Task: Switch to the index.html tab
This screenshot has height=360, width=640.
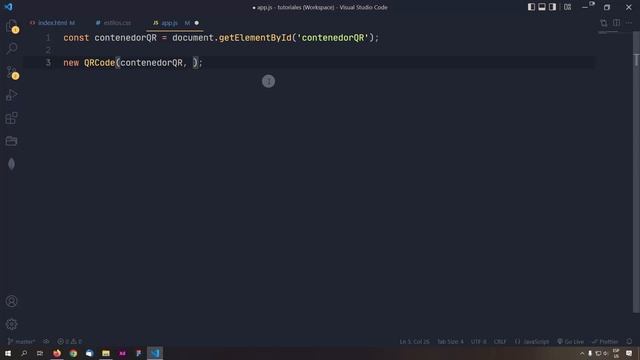Action: click(x=53, y=23)
